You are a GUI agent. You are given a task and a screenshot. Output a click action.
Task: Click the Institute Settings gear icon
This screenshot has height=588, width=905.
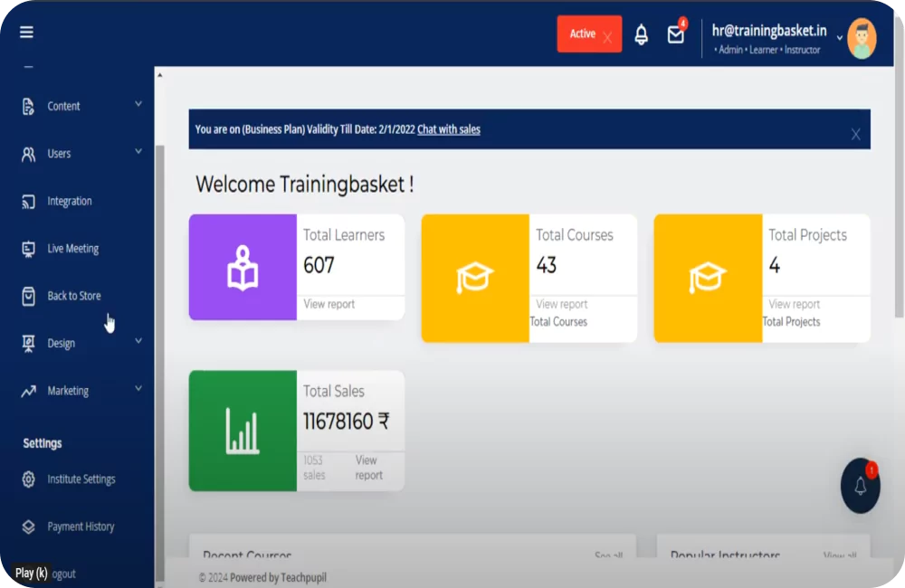[28, 479]
